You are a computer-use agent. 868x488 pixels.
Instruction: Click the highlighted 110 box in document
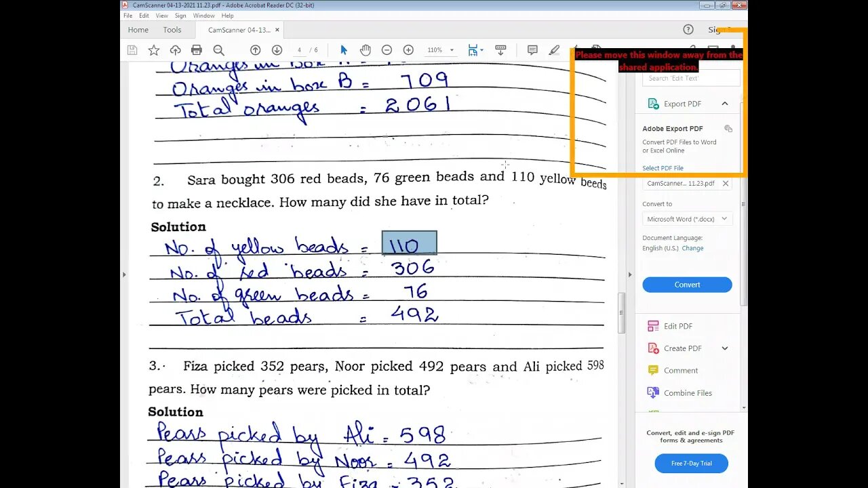(410, 243)
